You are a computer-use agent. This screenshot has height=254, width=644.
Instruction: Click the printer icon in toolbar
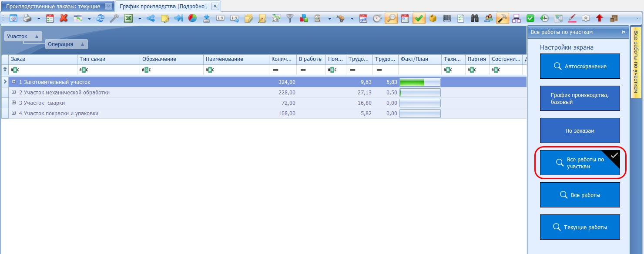click(x=27, y=18)
